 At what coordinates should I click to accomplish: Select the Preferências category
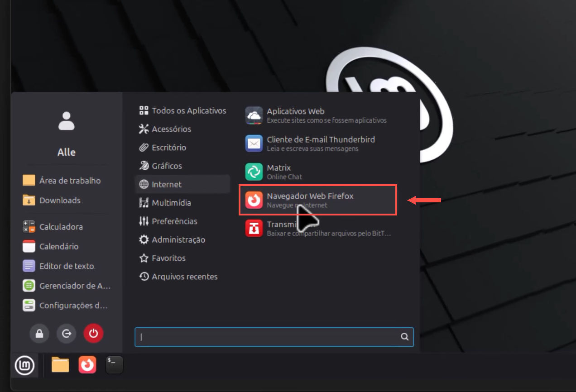[182, 221]
